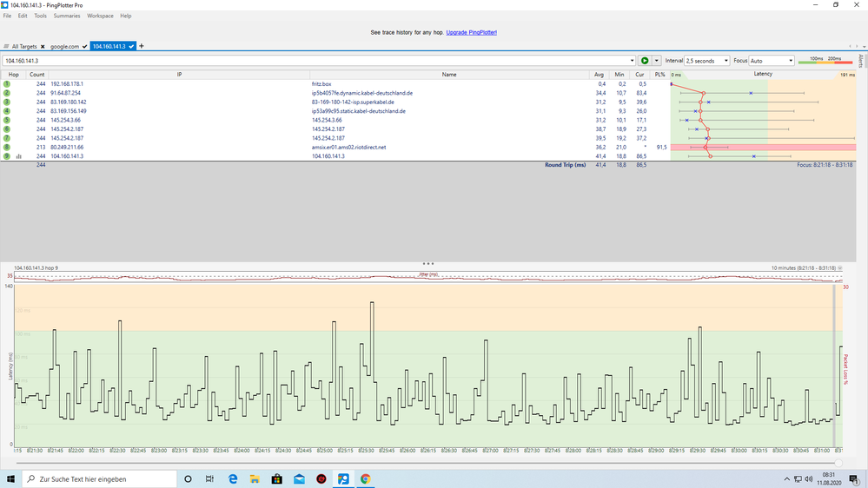868x488 pixels.
Task: Open the File menu
Action: pyautogui.click(x=7, y=16)
